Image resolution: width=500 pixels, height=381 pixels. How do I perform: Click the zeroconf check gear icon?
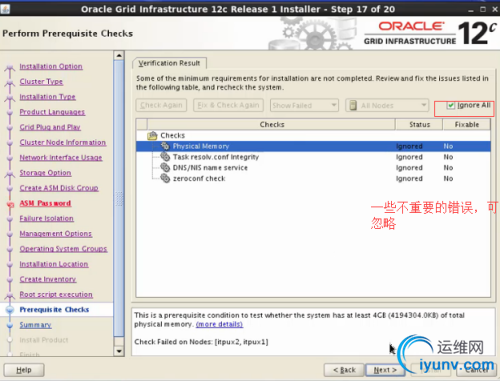tap(165, 178)
